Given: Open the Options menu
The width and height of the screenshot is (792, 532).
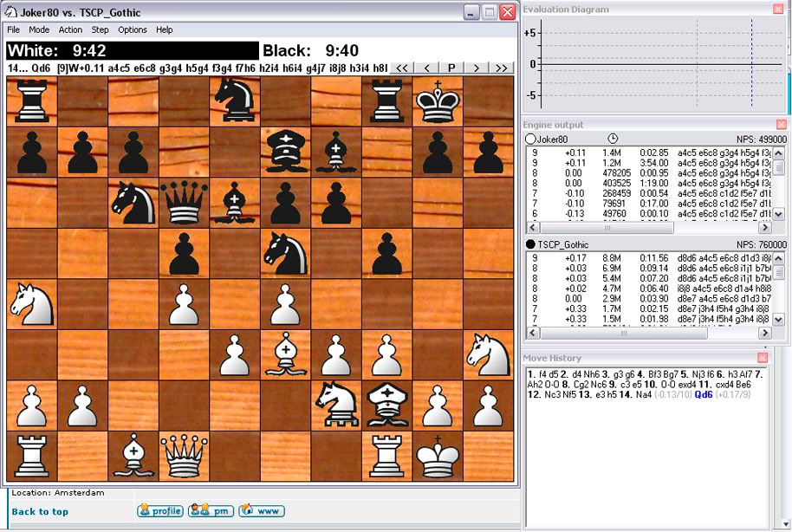Looking at the screenshot, I should tap(133, 29).
